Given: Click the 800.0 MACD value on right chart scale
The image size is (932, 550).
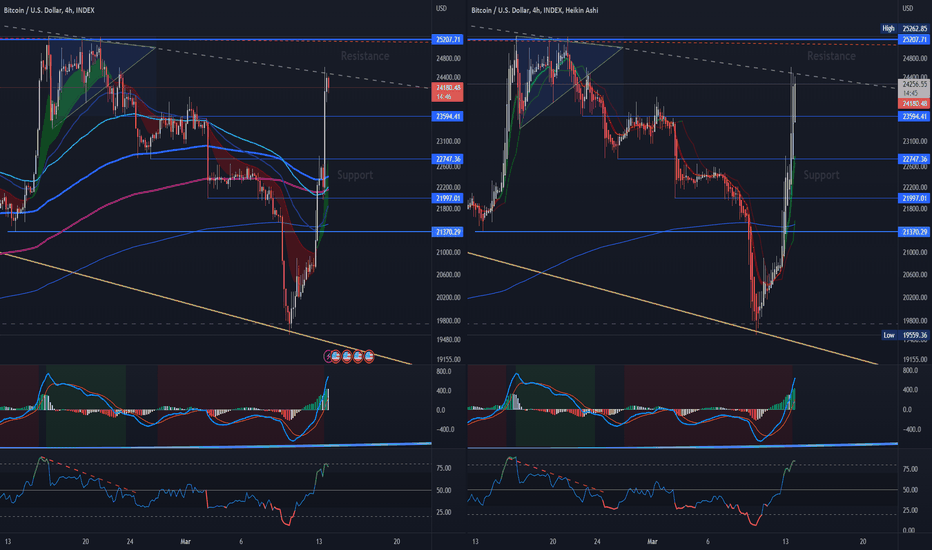Looking at the screenshot, I should [911, 370].
